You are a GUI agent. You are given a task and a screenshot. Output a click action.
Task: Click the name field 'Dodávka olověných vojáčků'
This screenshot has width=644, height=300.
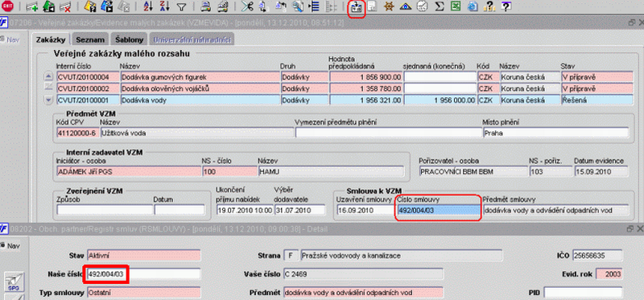200,88
